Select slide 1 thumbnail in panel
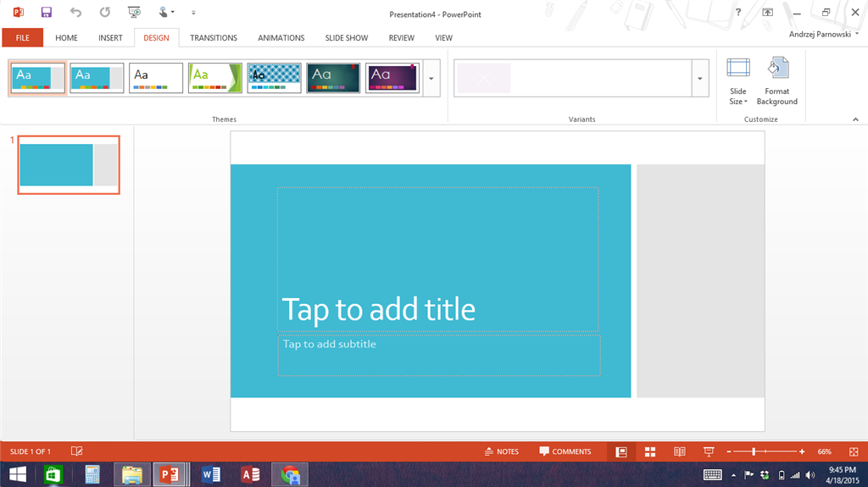This screenshot has height=487, width=868. pyautogui.click(x=69, y=165)
